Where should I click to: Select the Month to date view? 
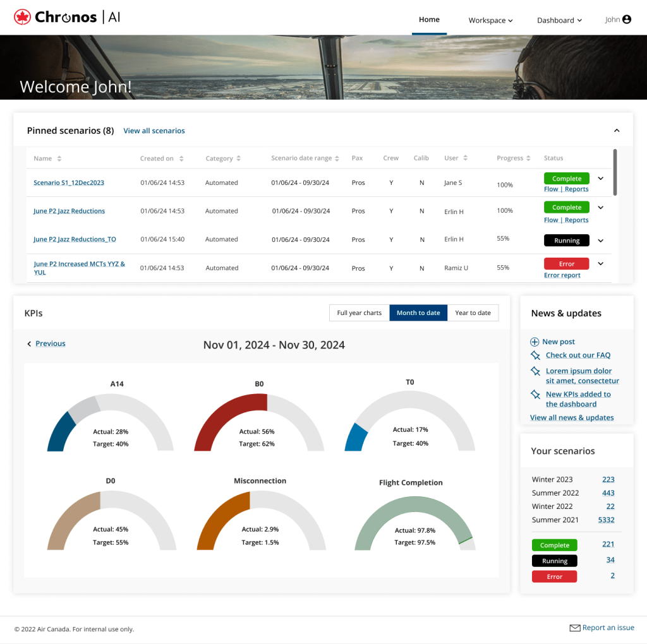(x=418, y=313)
